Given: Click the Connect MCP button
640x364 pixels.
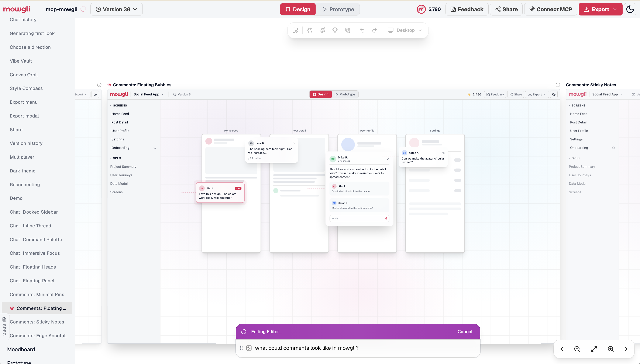Looking at the screenshot, I should pos(550,9).
